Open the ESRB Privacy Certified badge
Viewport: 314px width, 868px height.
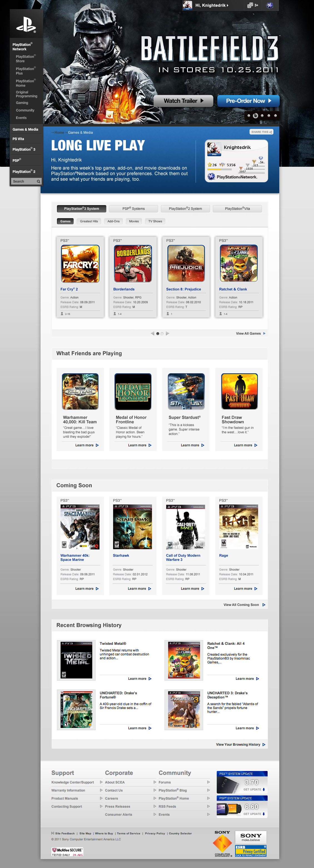(251, 851)
